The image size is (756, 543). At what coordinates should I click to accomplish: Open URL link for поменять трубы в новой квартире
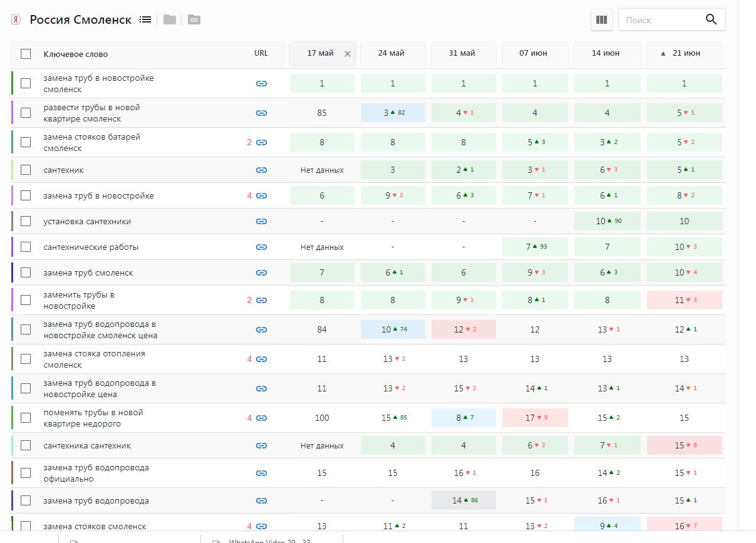(262, 418)
